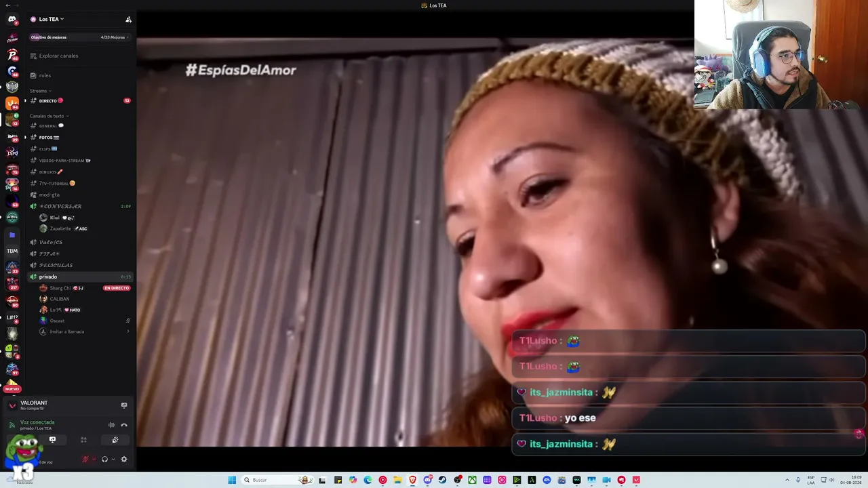Launch Steam from the taskbar
This screenshot has height=488, width=868.
442,480
